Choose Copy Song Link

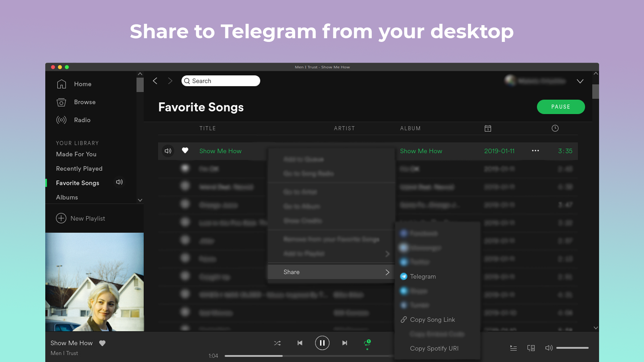coord(432,320)
